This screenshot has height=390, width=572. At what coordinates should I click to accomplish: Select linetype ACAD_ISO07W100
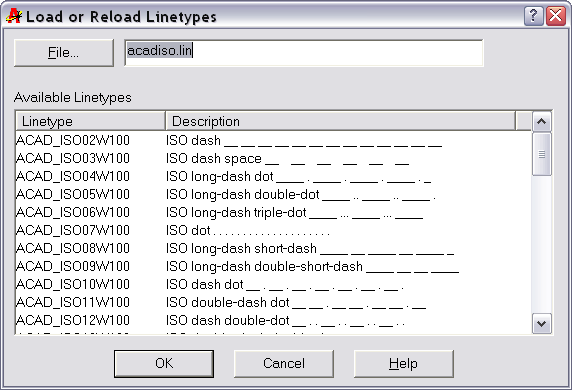(73, 231)
